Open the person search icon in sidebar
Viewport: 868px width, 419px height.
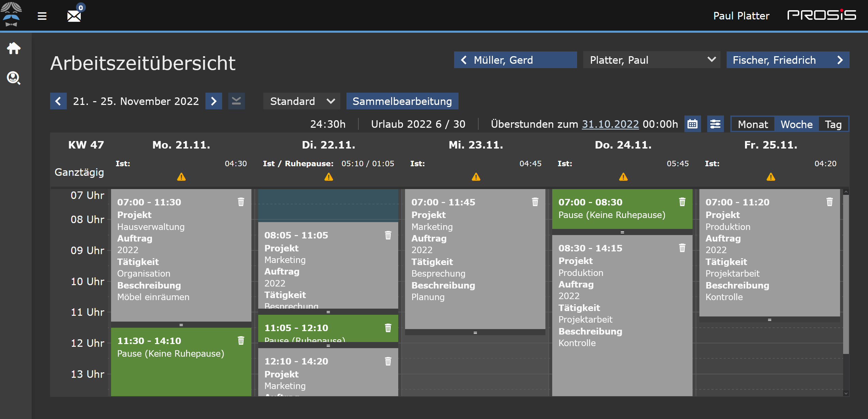(14, 78)
